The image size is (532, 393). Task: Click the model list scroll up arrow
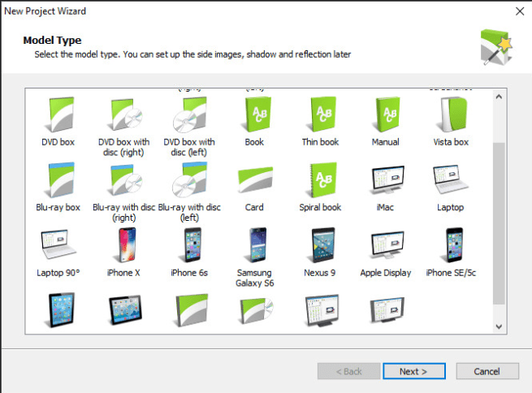pyautogui.click(x=499, y=97)
